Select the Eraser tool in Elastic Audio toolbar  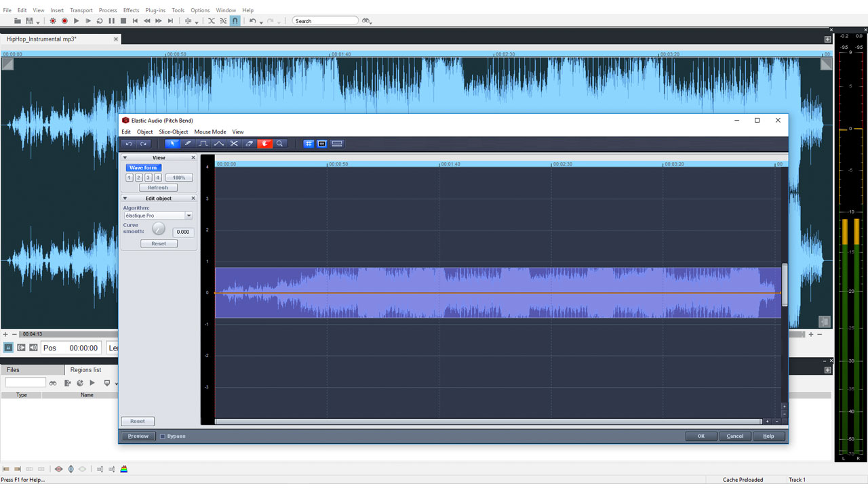pyautogui.click(x=249, y=143)
